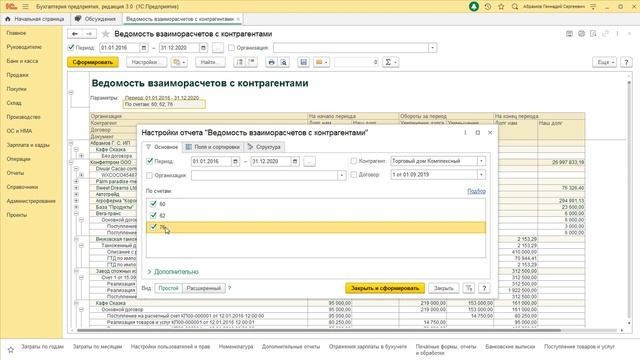
Task: Click the Сформировать button
Action: point(93,62)
